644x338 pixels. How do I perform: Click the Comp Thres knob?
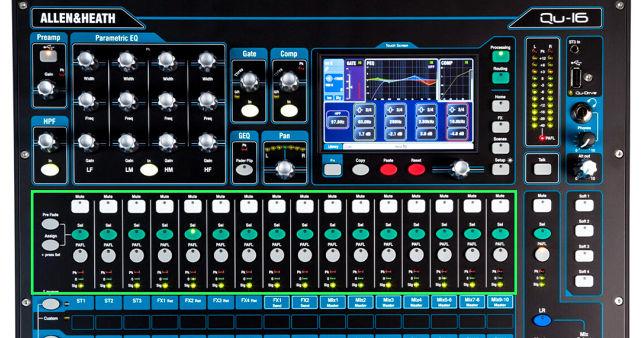289,80
